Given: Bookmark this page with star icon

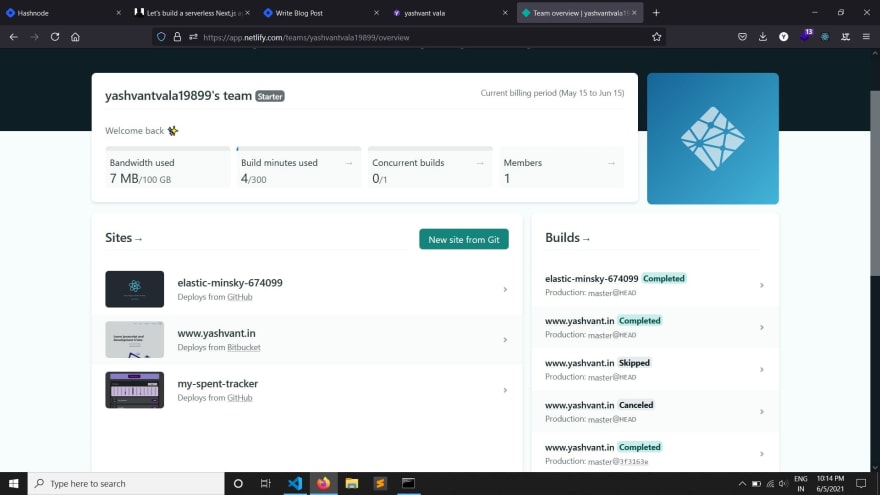Looking at the screenshot, I should coord(657,37).
